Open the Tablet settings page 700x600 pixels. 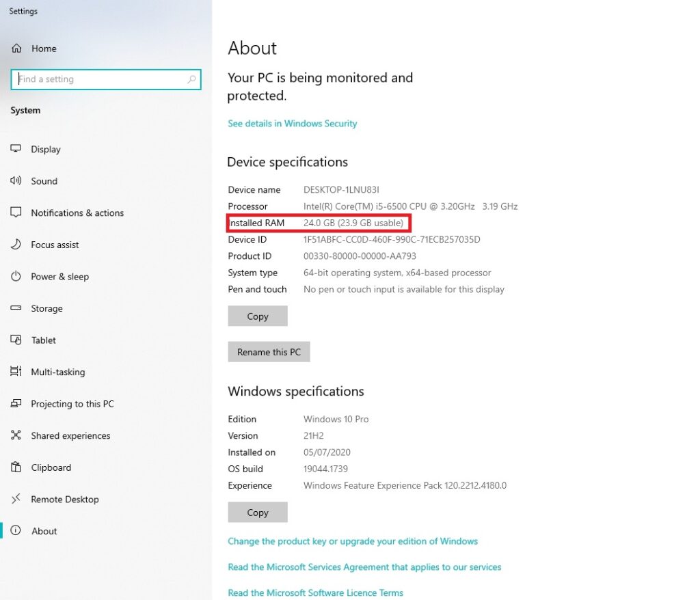point(44,340)
